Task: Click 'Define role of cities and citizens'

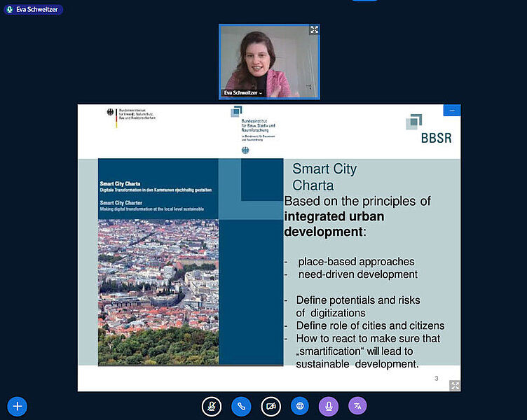Action: pyautogui.click(x=370, y=325)
